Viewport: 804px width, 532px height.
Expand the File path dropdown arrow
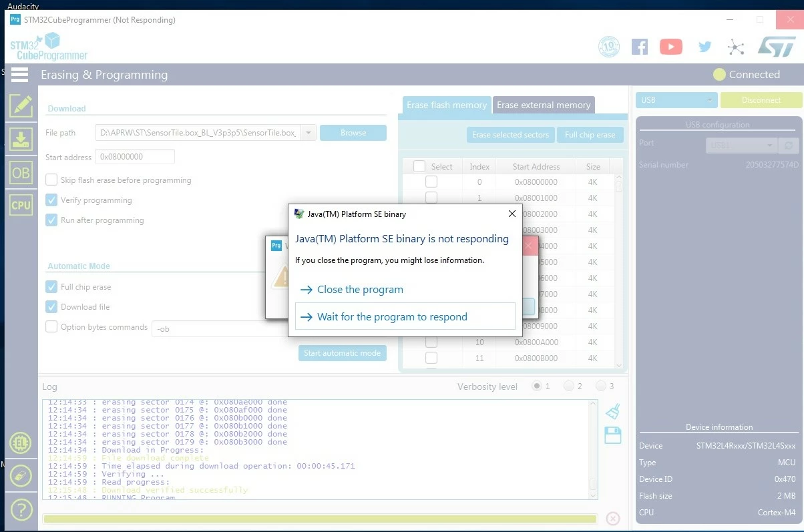(308, 133)
